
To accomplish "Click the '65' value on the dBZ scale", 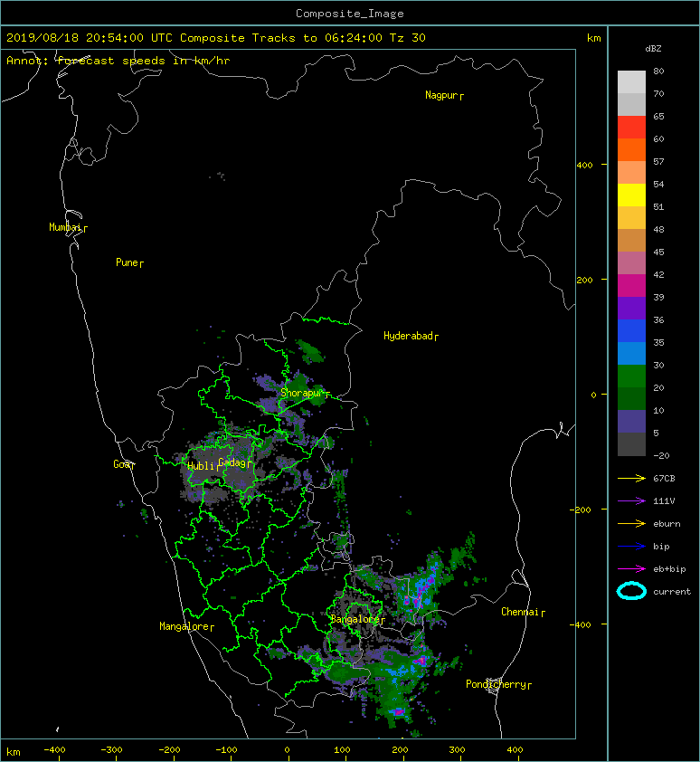I will coord(658,116).
